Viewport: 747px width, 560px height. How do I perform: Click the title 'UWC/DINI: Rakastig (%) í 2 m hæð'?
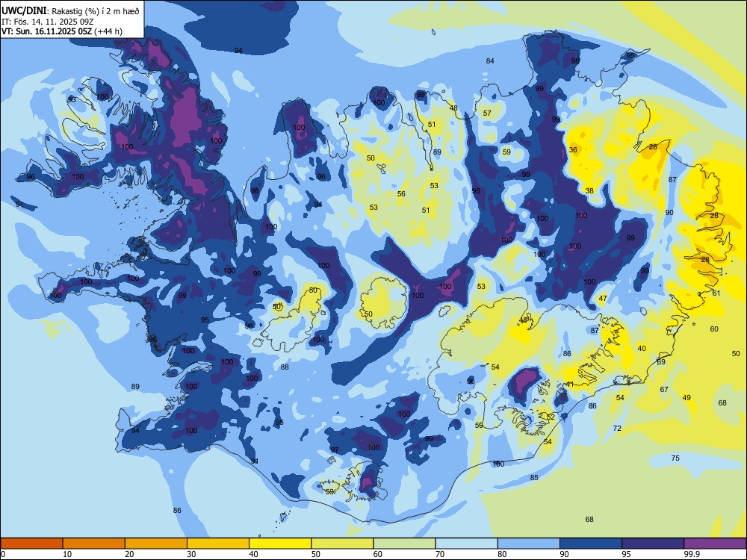[x=70, y=11]
